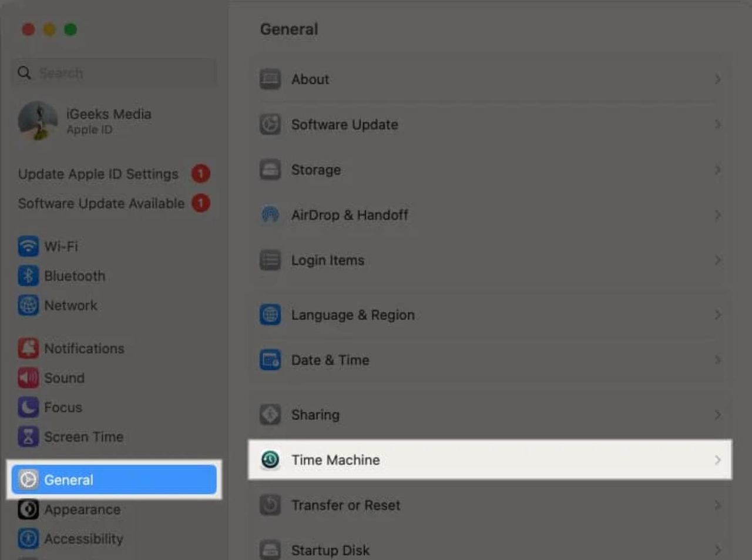The height and width of the screenshot is (560, 752).
Task: Select Appearance in the sidebar
Action: pos(82,509)
